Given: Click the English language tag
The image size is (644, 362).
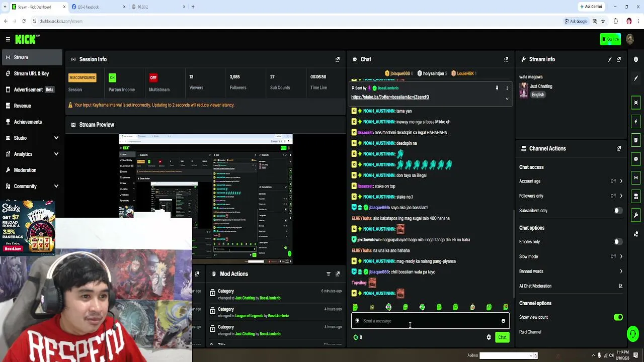Looking at the screenshot, I should point(538,95).
